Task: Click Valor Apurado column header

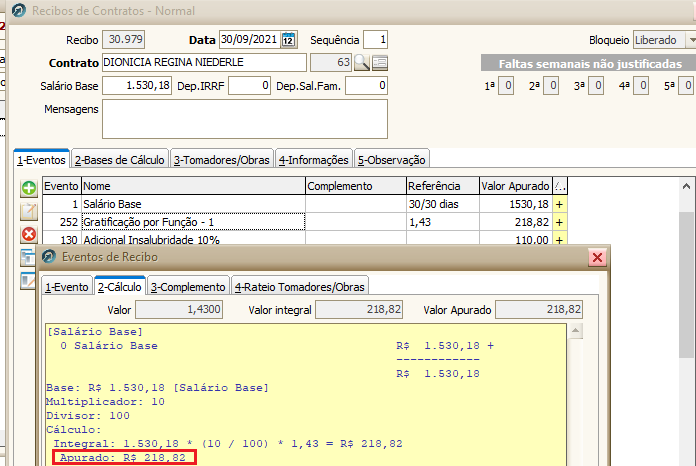Action: (516, 186)
